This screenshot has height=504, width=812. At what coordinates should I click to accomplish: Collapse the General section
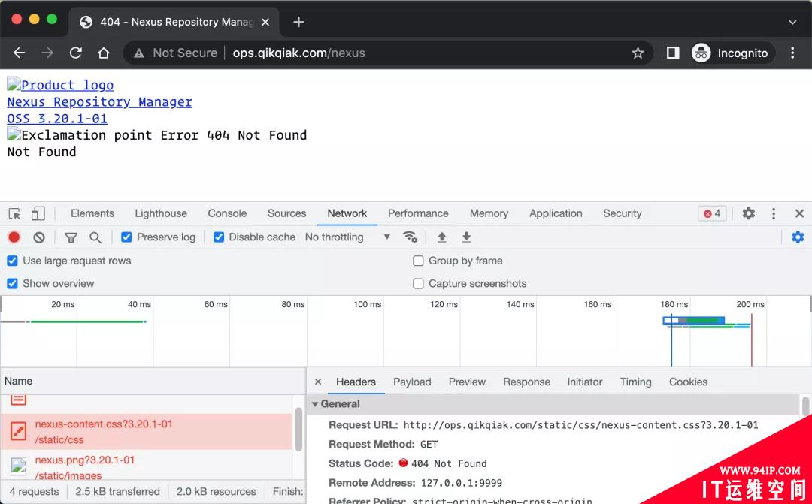[315, 403]
